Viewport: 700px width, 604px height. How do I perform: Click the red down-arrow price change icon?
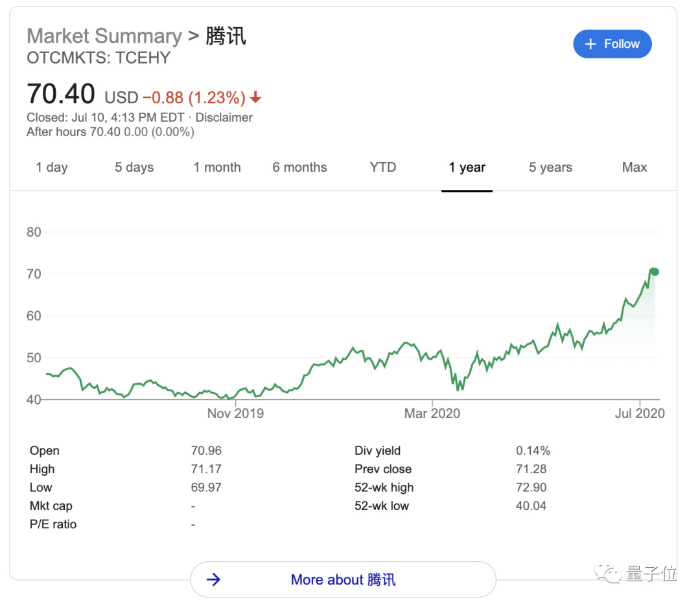pos(256,97)
